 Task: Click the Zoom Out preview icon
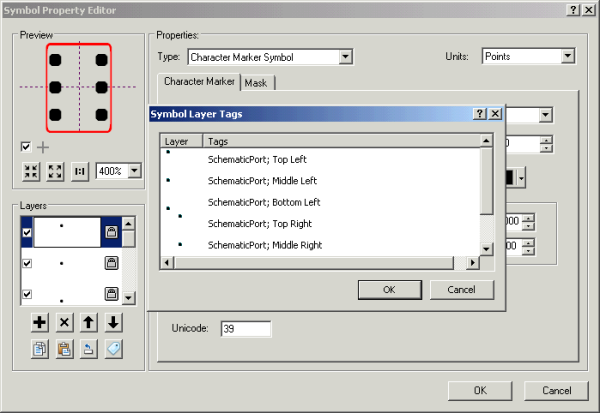[31, 171]
